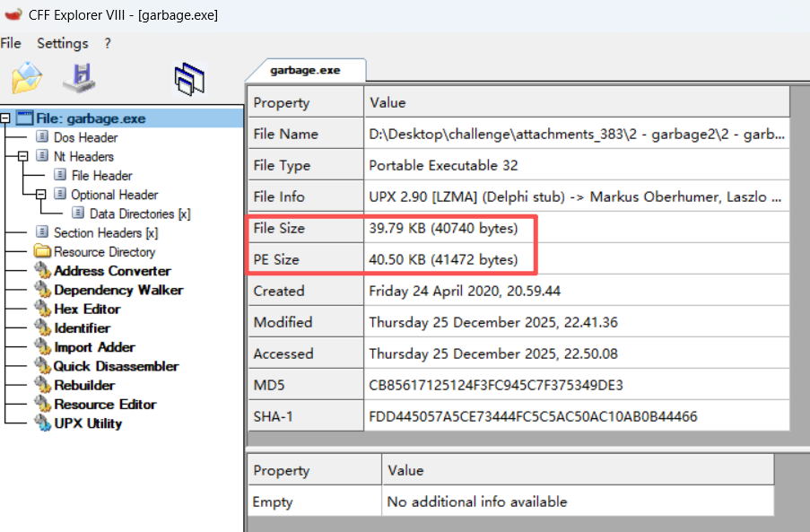810x532 pixels.
Task: Select the File Name path value cell
Action: [x=577, y=134]
